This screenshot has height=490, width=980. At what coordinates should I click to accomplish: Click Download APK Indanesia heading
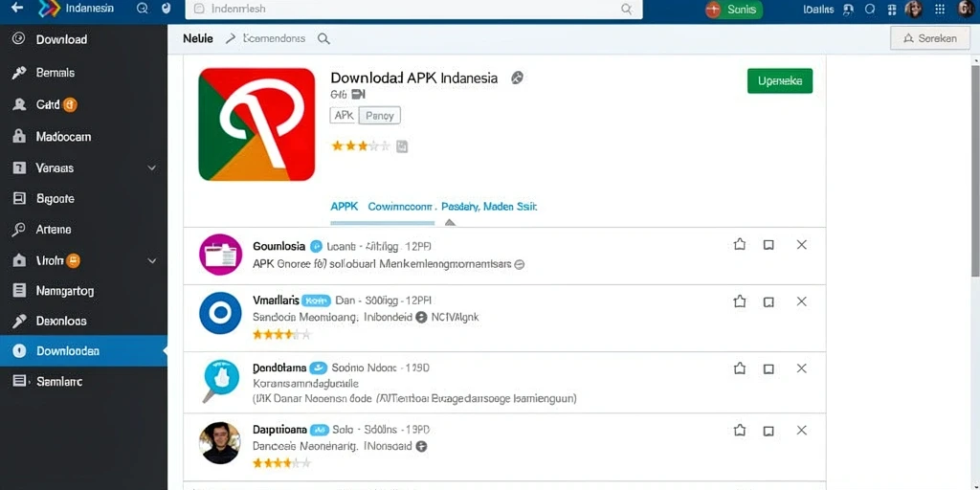tap(413, 78)
